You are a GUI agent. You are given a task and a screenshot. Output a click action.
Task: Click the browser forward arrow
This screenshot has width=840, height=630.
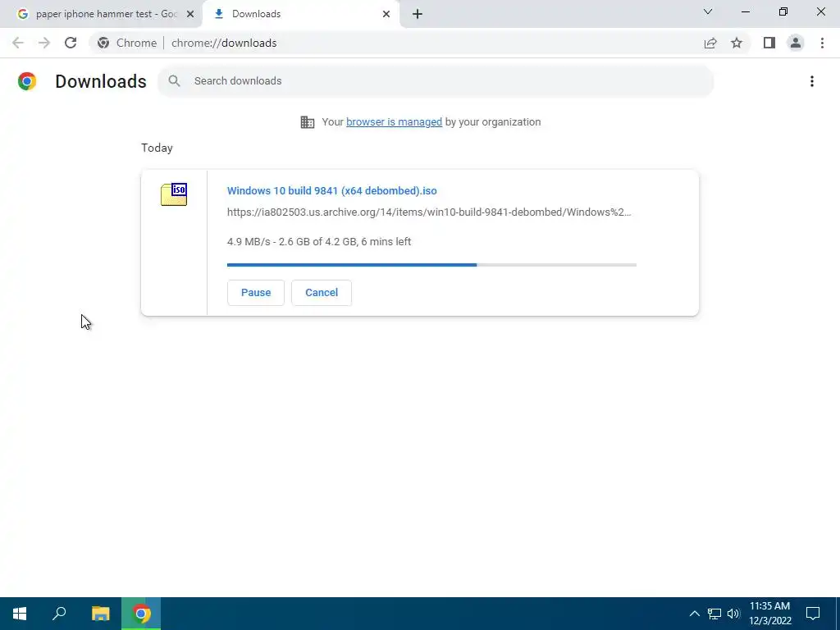click(x=44, y=43)
